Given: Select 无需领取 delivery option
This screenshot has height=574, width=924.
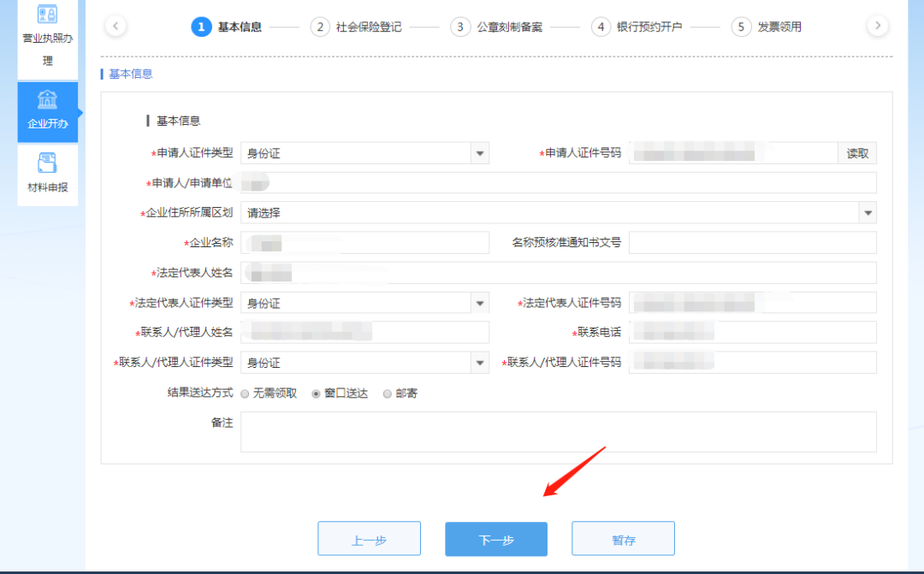Looking at the screenshot, I should pyautogui.click(x=246, y=394).
